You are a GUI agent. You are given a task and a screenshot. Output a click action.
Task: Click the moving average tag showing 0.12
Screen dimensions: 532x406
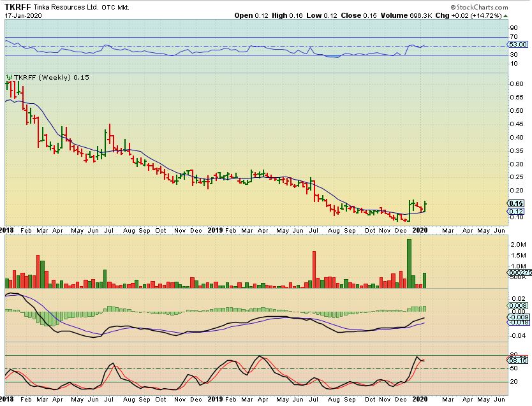516,211
